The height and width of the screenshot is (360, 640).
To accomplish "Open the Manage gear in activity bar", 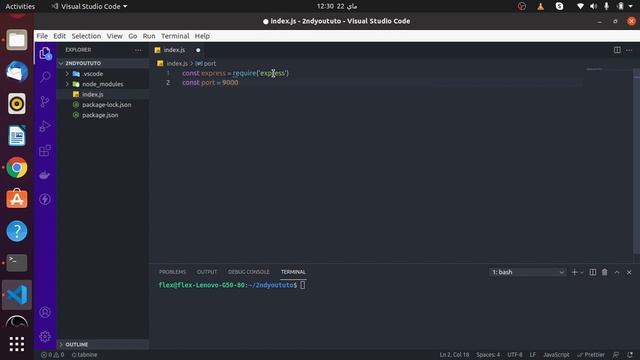I will [x=45, y=337].
